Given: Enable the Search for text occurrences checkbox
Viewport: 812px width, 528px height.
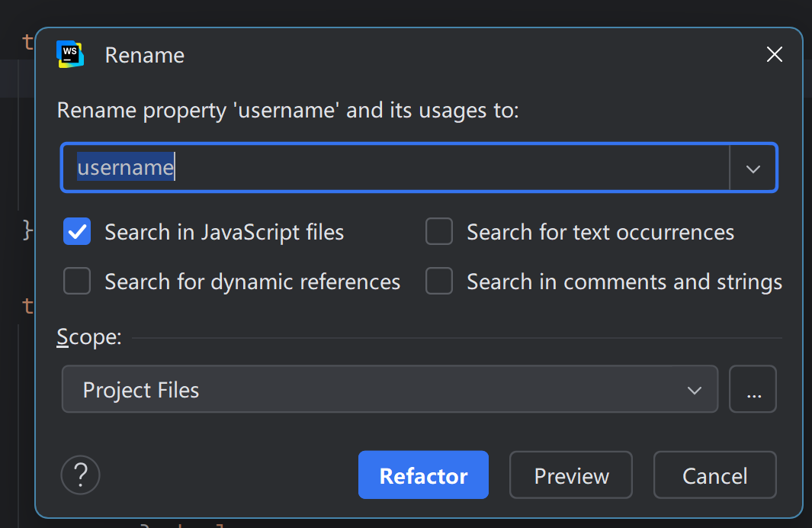Looking at the screenshot, I should (x=439, y=231).
